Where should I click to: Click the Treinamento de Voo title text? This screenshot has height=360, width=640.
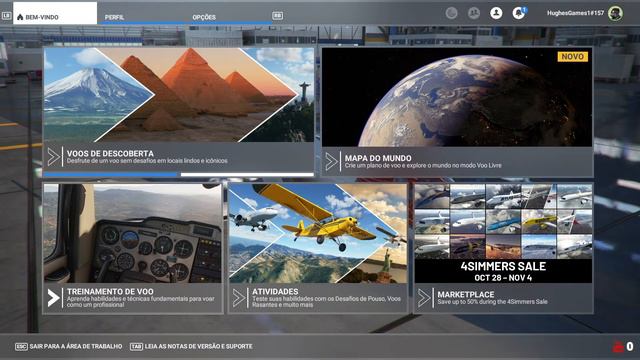click(x=110, y=291)
